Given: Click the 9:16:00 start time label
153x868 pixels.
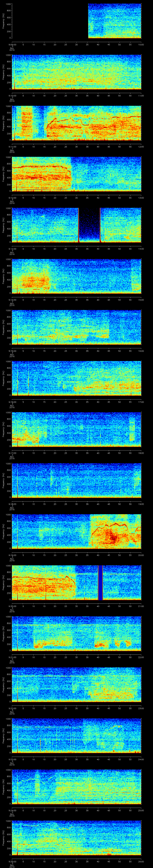Looking at the screenshot, I should coord(12,402).
